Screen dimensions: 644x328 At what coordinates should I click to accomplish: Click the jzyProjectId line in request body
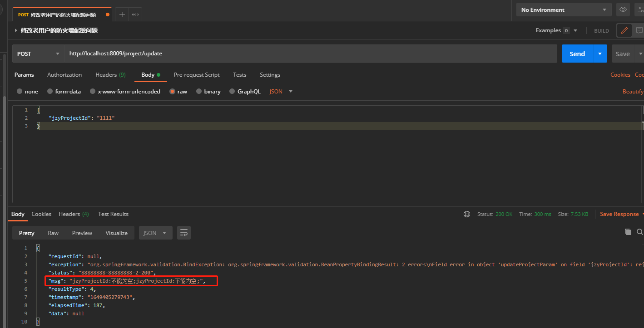pyautogui.click(x=82, y=118)
